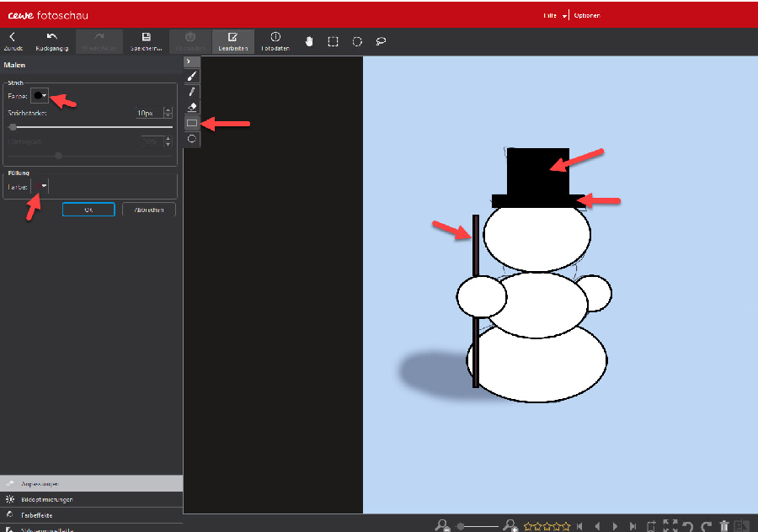Pick the rectangle shape tool
This screenshot has height=532, width=758.
(x=192, y=123)
